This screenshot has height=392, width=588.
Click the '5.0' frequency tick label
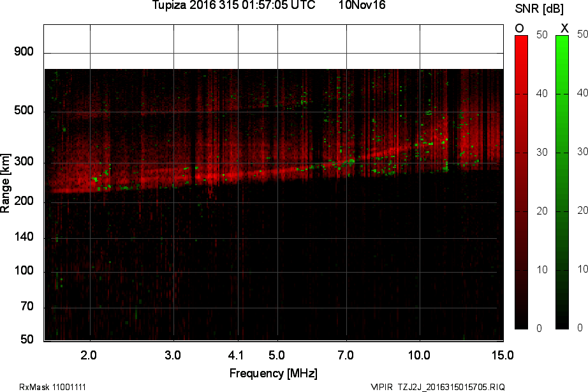[276, 355]
